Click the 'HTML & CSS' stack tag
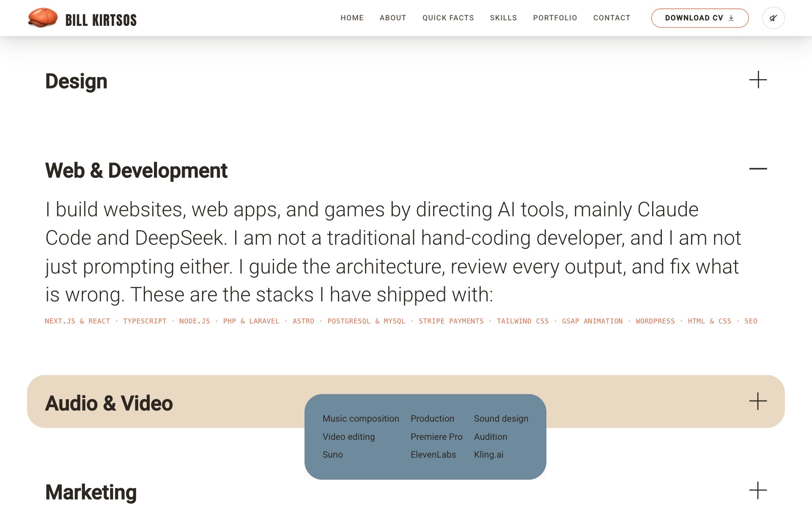812x508 pixels. click(x=709, y=321)
